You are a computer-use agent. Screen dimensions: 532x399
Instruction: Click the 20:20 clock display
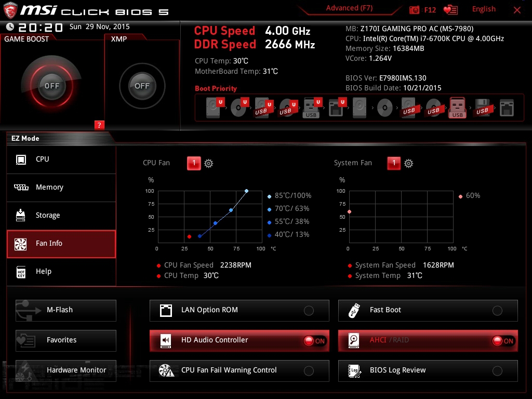pyautogui.click(x=41, y=27)
